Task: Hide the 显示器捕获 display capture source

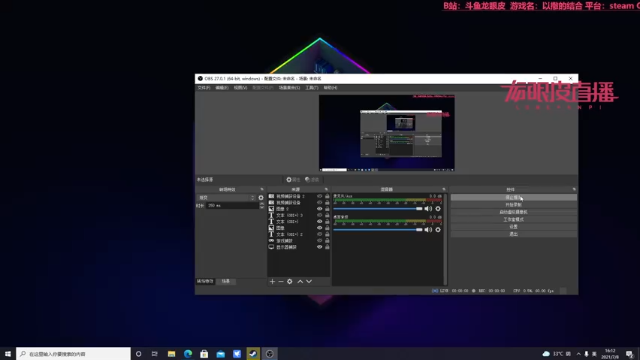Action: point(320,247)
